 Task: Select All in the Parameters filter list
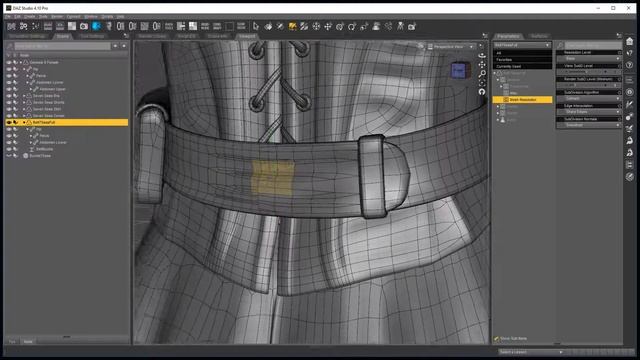522,53
